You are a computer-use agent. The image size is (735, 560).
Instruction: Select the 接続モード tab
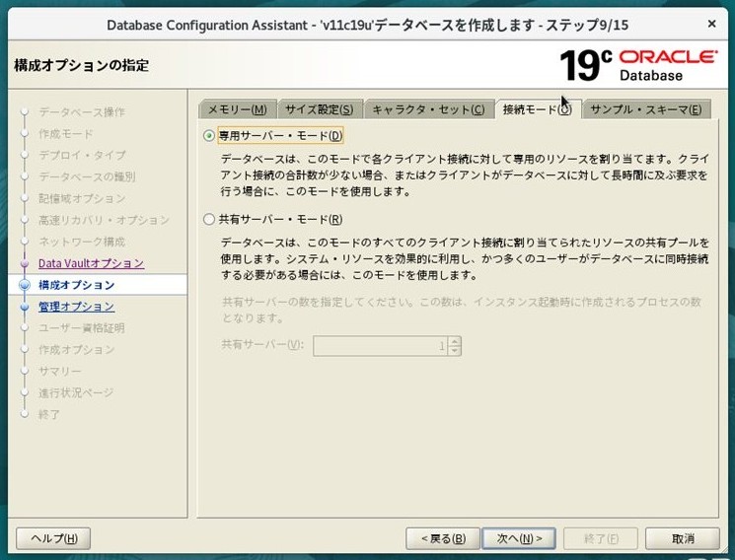(537, 109)
